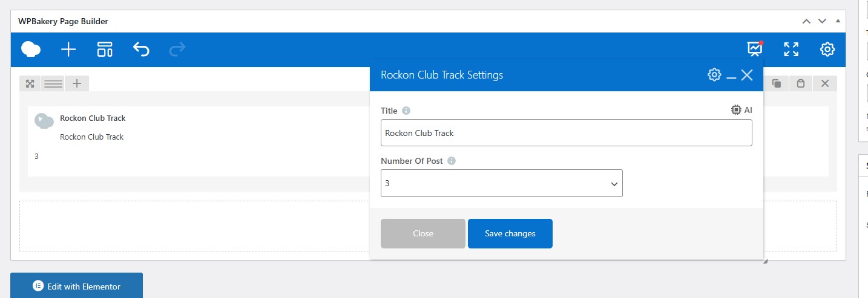This screenshot has height=298, width=868.
Task: Click the value 3 in the element preview
Action: (x=36, y=156)
